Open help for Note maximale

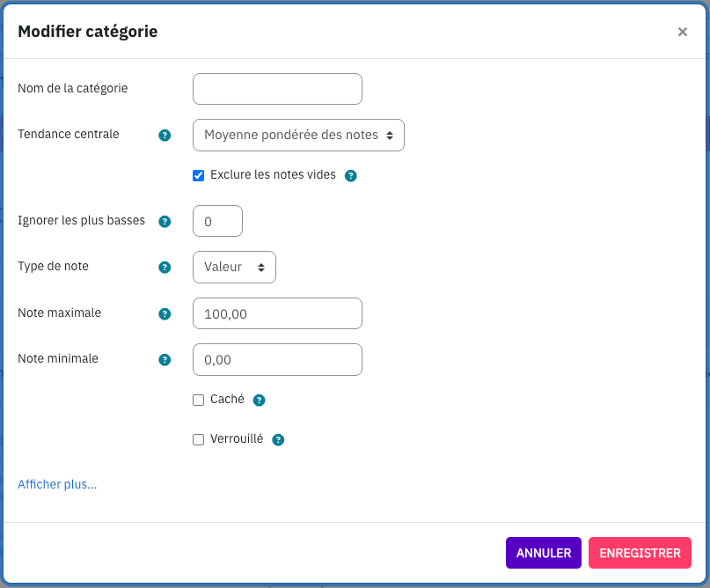click(165, 314)
